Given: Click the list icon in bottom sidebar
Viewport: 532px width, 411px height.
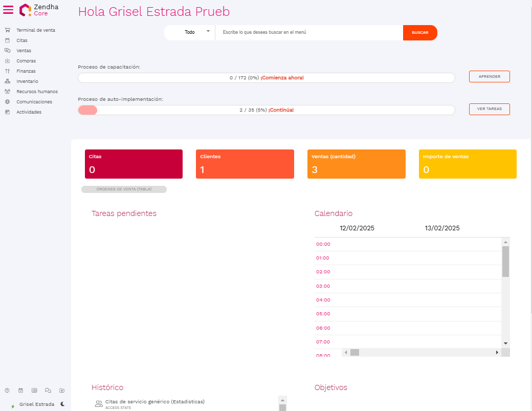Looking at the screenshot, I should tap(34, 390).
